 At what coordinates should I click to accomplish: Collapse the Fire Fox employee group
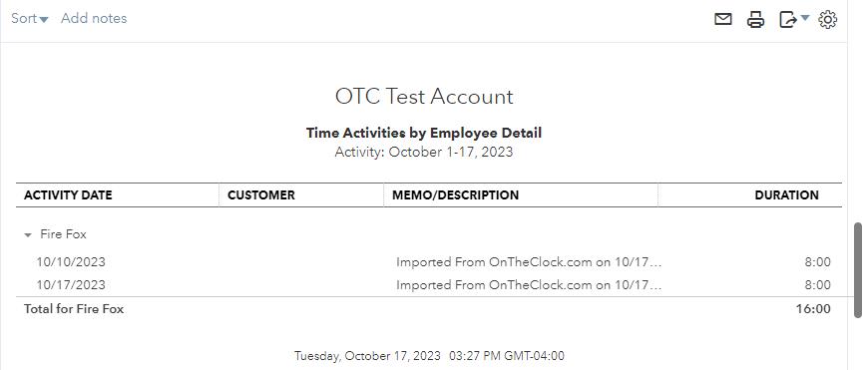pyautogui.click(x=28, y=235)
